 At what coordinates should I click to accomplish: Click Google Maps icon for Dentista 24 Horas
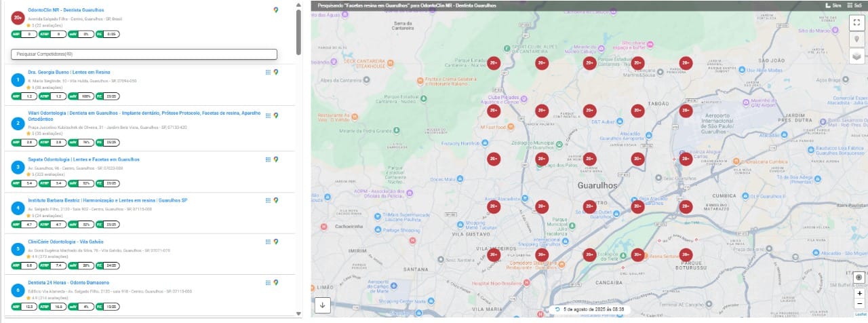(276, 282)
